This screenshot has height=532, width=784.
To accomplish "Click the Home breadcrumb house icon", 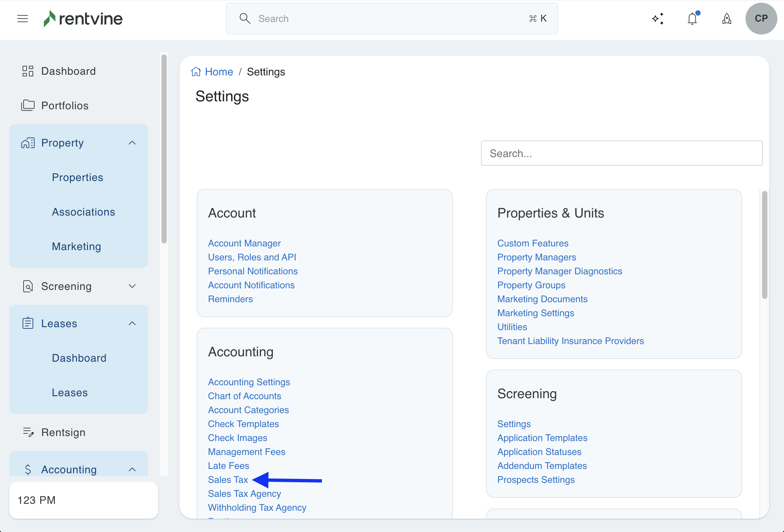I will pyautogui.click(x=196, y=71).
